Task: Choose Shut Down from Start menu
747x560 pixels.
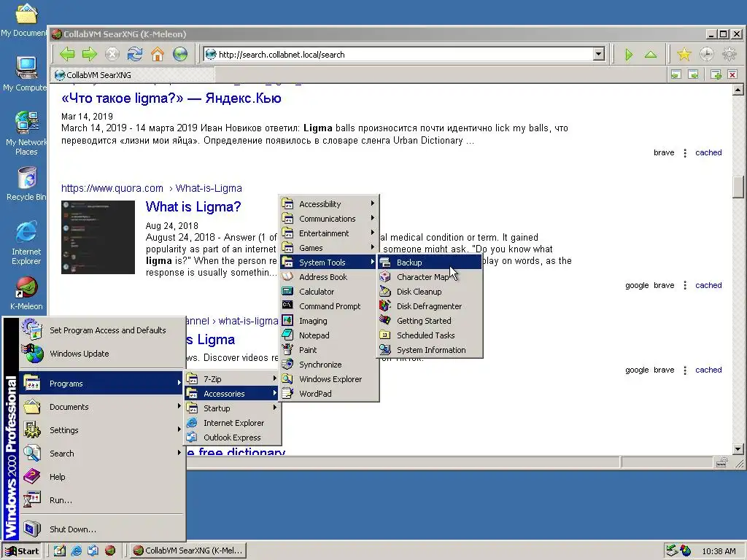Action: pos(102,529)
